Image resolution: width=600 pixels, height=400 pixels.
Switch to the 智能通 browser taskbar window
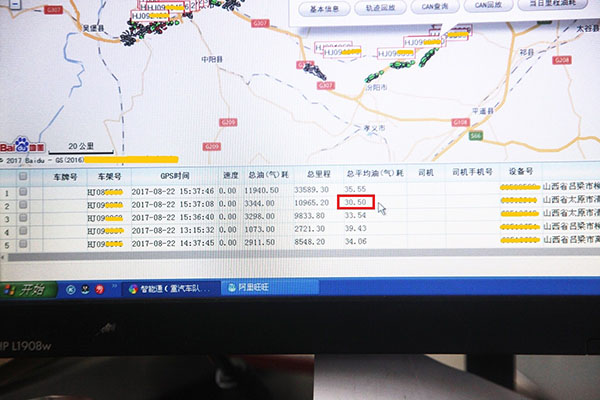pos(168,288)
